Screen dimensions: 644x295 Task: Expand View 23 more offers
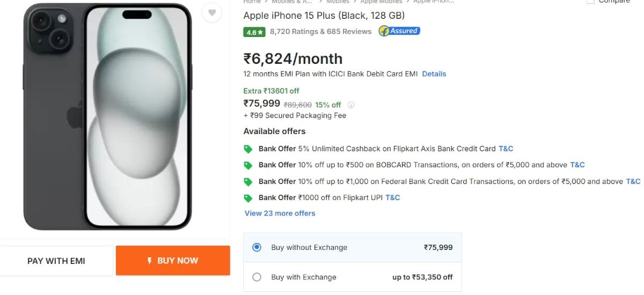(x=280, y=213)
